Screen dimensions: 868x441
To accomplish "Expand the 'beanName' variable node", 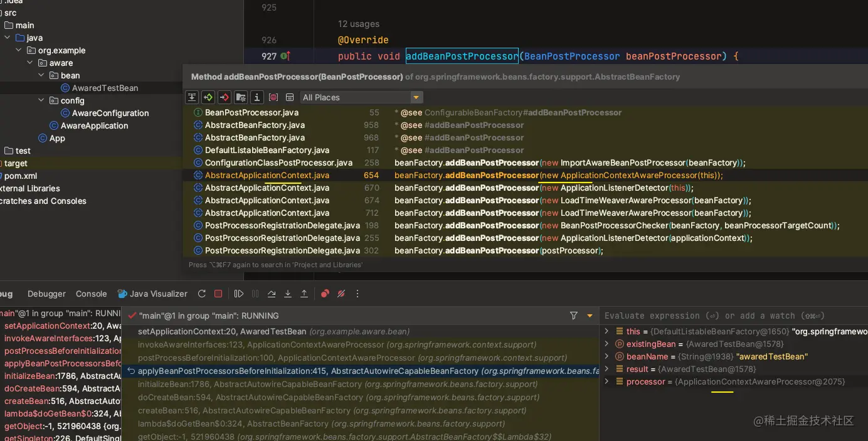I will tap(606, 356).
